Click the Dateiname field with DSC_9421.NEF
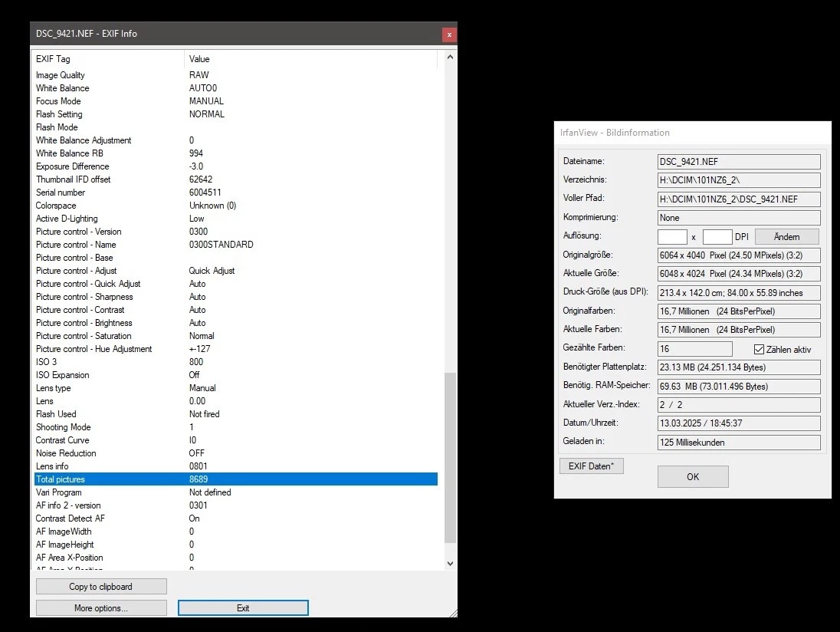 tap(739, 162)
